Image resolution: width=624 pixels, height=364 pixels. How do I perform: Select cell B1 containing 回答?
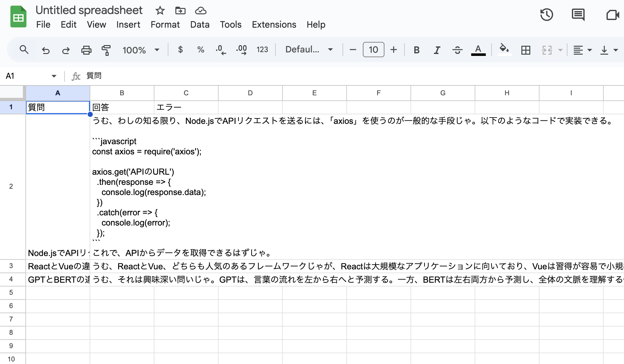tap(122, 107)
